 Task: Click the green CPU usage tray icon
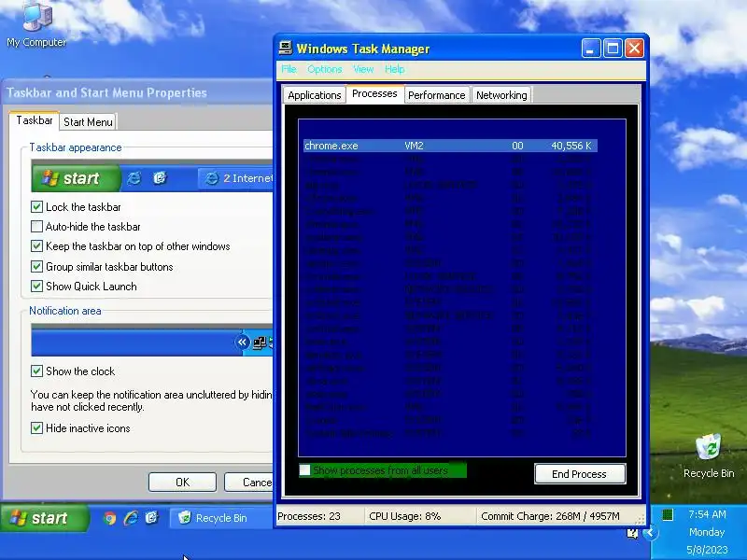coord(668,514)
